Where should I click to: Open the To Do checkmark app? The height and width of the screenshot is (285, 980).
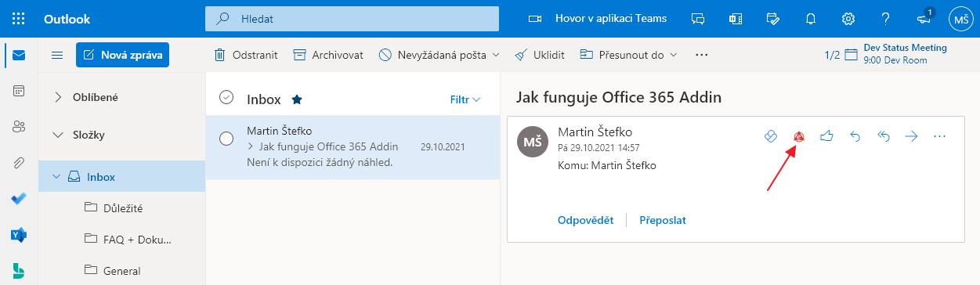(19, 199)
